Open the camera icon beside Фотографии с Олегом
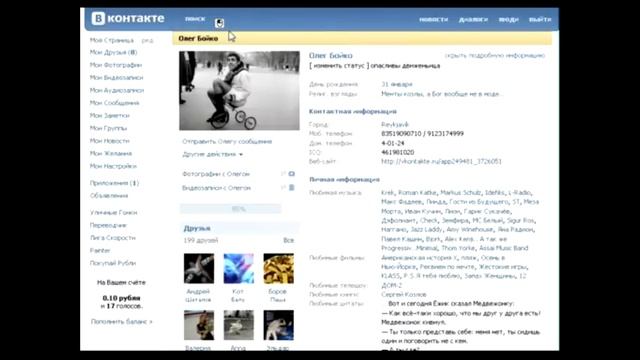Screen dimensions: 640x360 291,174
